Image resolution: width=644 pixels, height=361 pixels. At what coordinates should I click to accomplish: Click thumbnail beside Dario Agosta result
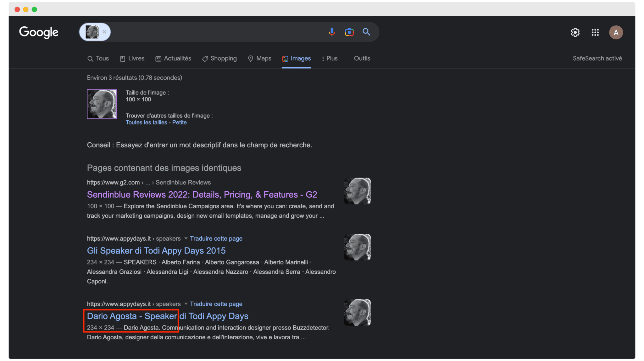[357, 312]
